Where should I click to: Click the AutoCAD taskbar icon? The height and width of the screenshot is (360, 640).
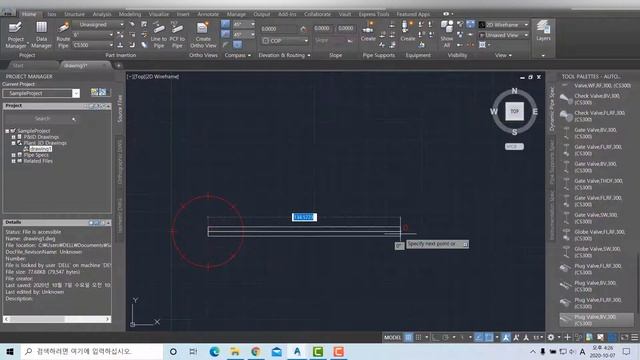click(297, 351)
